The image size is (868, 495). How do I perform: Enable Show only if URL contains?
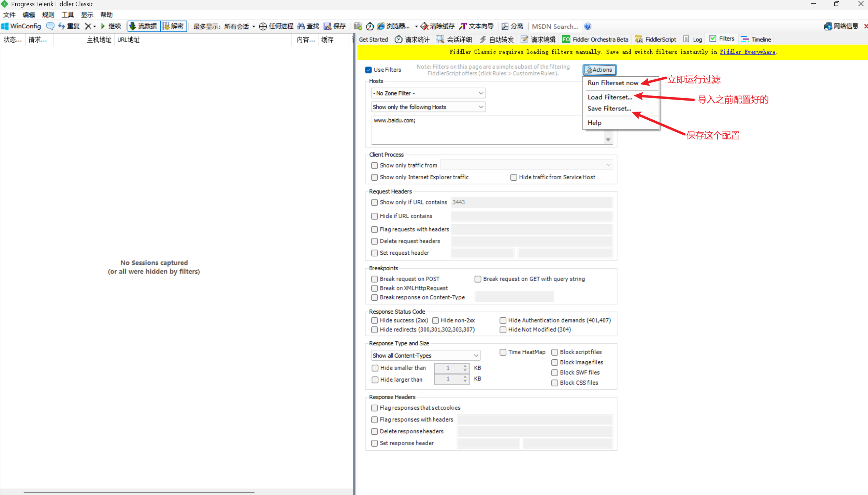pos(375,202)
